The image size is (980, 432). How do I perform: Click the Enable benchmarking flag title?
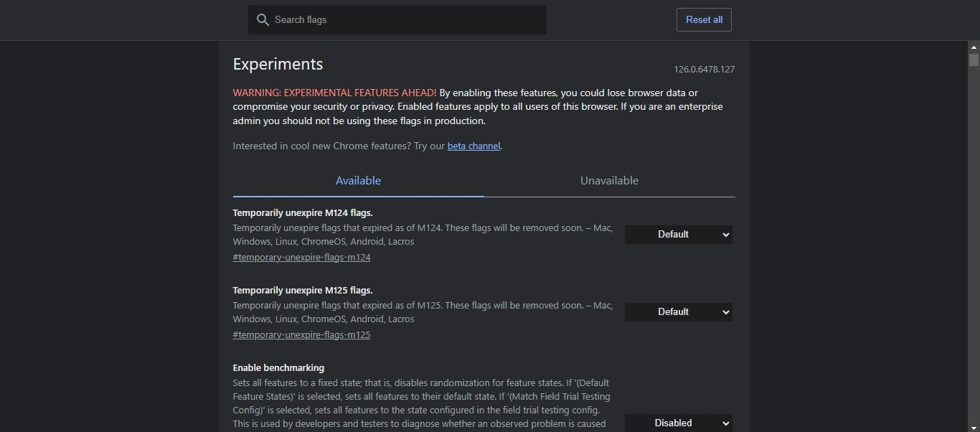tap(278, 368)
